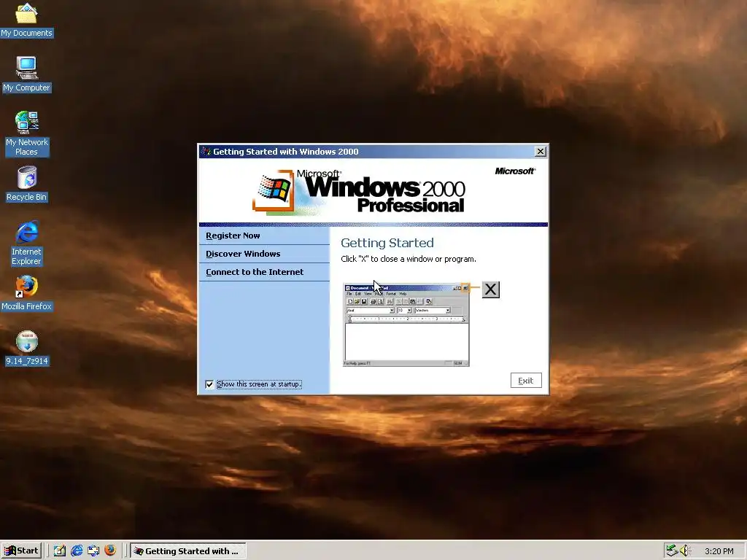Click the Microsoft logo in banner
The width and height of the screenshot is (747, 560).
515,171
